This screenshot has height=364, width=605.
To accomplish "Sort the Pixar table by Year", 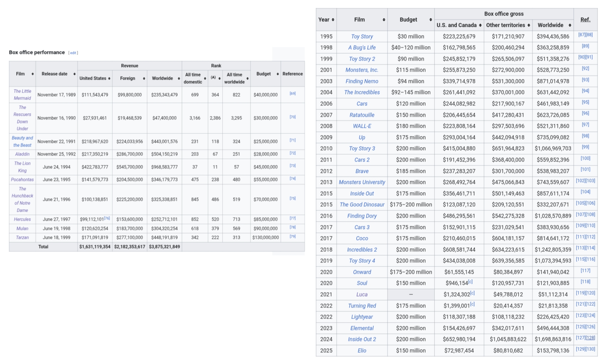I will point(333,20).
